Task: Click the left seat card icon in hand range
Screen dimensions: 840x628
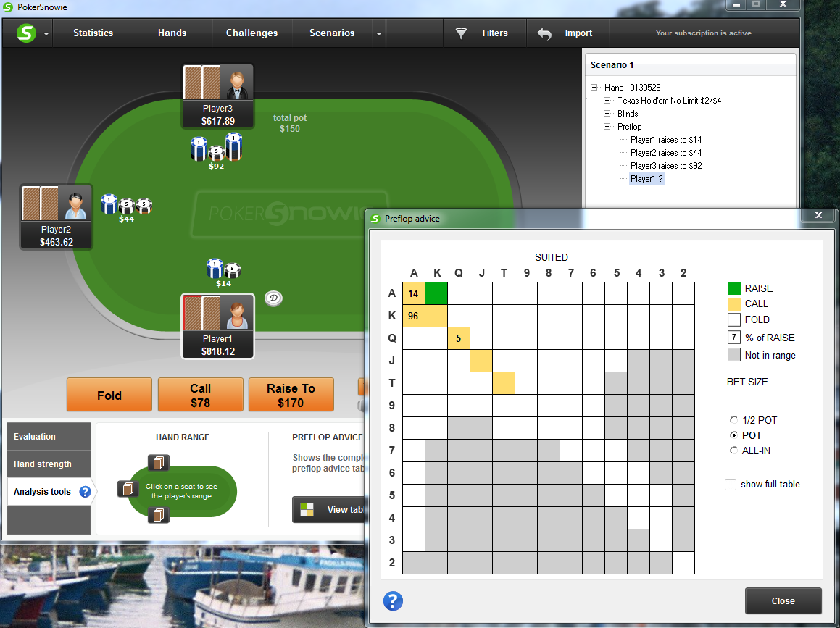Action: pyautogui.click(x=128, y=488)
